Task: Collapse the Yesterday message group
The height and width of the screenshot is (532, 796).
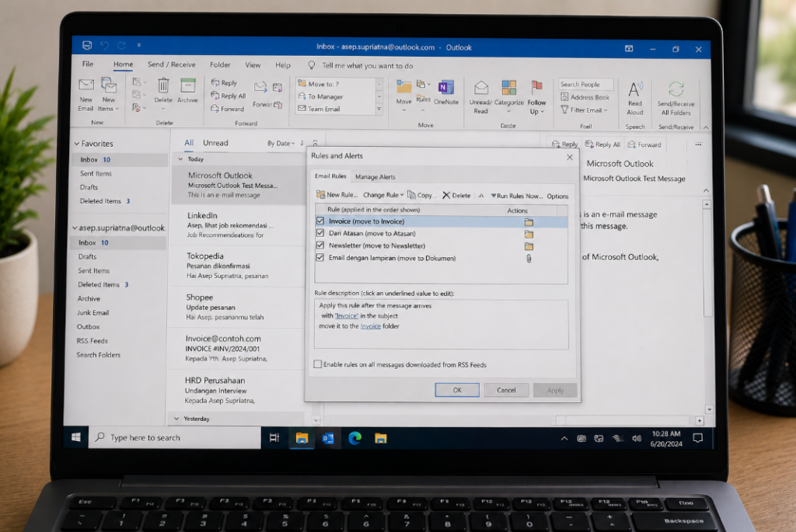Action: 176,419
